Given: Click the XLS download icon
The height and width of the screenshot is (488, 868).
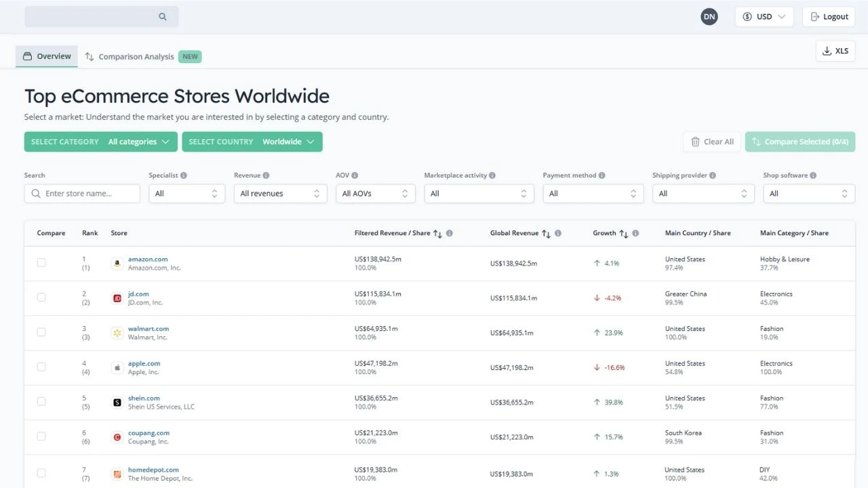Looking at the screenshot, I should pyautogui.click(x=827, y=50).
